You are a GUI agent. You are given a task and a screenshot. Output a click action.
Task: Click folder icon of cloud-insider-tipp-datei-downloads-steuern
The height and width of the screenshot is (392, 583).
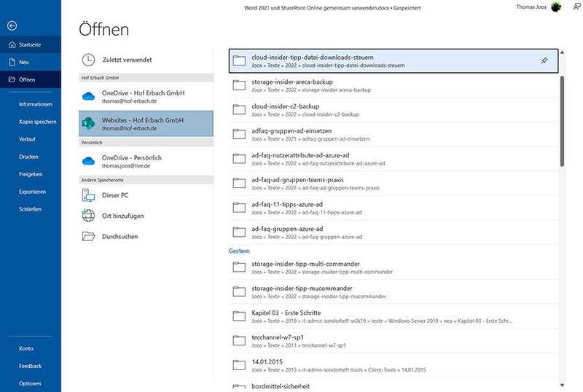[x=239, y=60]
